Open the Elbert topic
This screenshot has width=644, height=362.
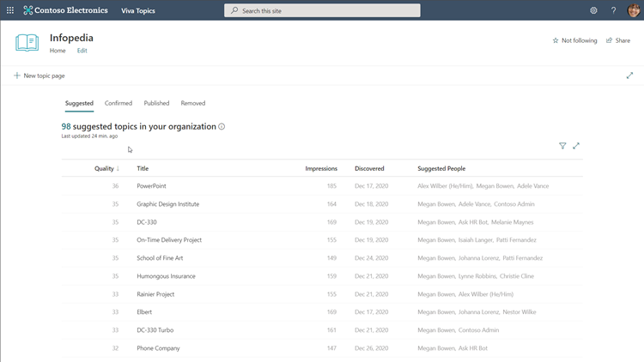[144, 312]
